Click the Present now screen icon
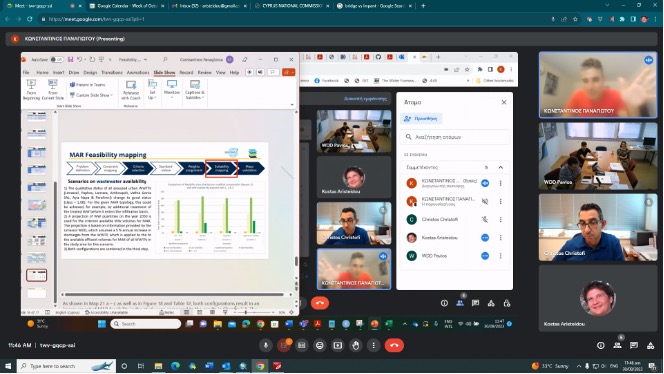Viewport: 664px width, 374px height. [x=338, y=346]
